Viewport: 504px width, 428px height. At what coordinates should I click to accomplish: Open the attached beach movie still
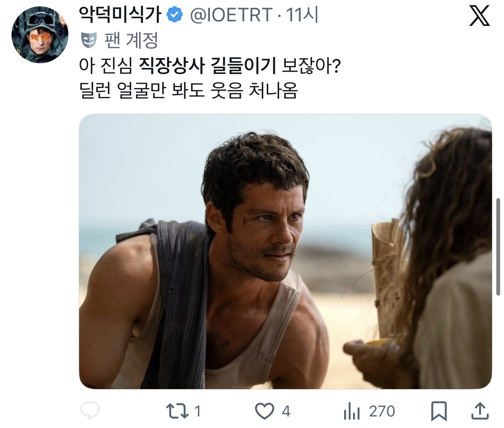pyautogui.click(x=286, y=252)
